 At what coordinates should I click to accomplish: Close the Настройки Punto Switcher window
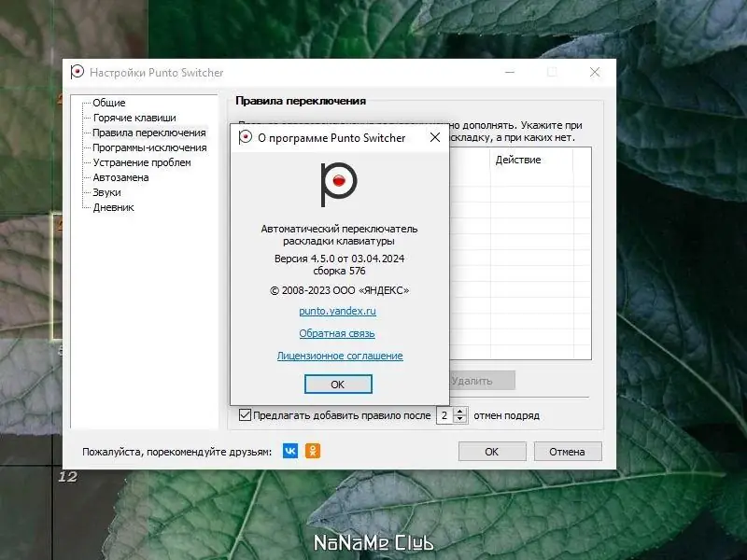595,72
